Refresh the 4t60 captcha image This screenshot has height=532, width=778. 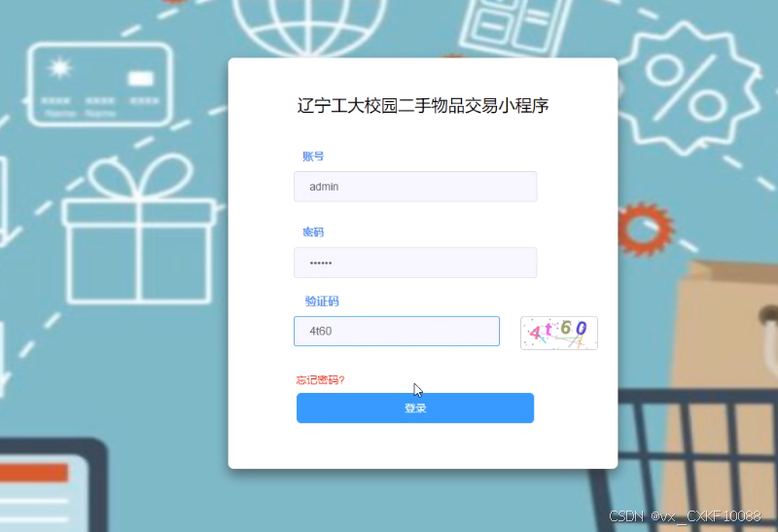(x=558, y=333)
